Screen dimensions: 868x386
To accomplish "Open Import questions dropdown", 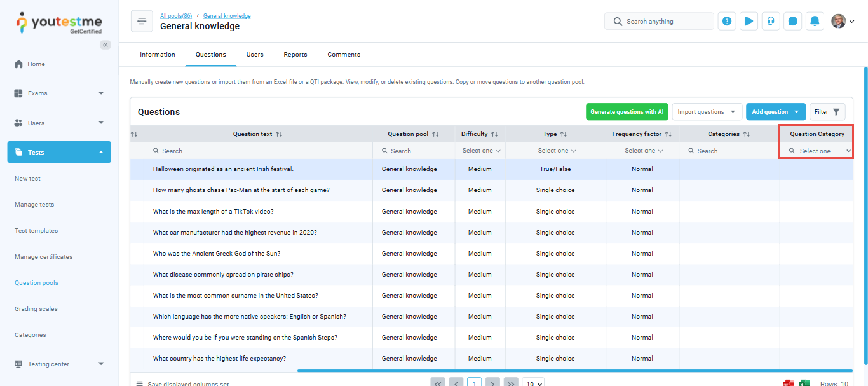I will click(x=707, y=112).
